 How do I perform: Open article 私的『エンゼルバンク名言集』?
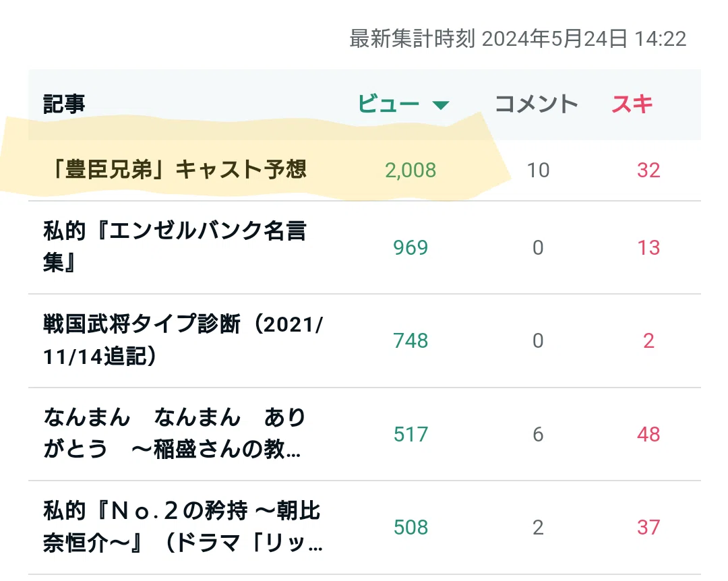click(175, 247)
